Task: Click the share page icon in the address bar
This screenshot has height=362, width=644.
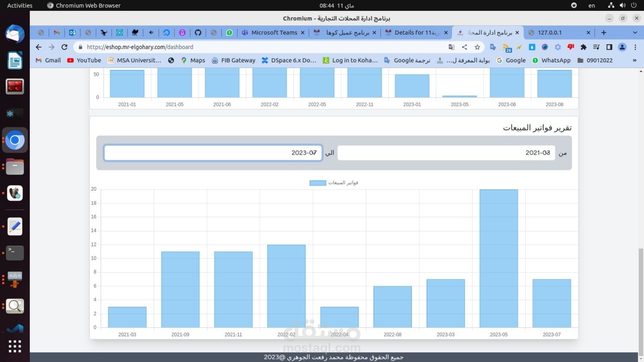Action: pyautogui.click(x=465, y=47)
